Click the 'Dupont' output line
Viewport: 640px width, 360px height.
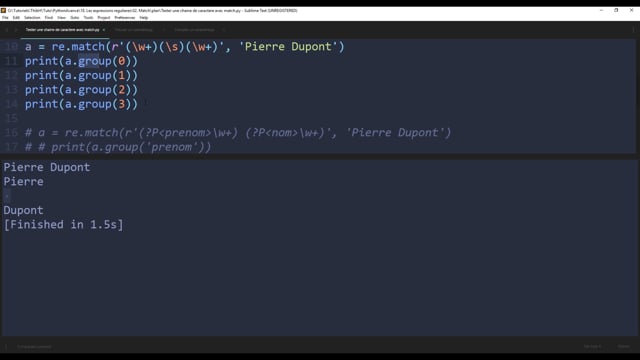[x=23, y=210]
